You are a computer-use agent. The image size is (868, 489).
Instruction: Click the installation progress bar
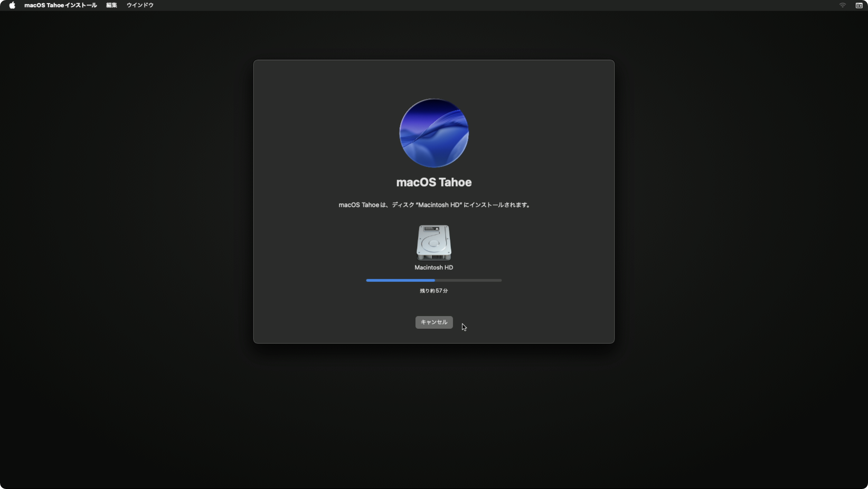(434, 280)
